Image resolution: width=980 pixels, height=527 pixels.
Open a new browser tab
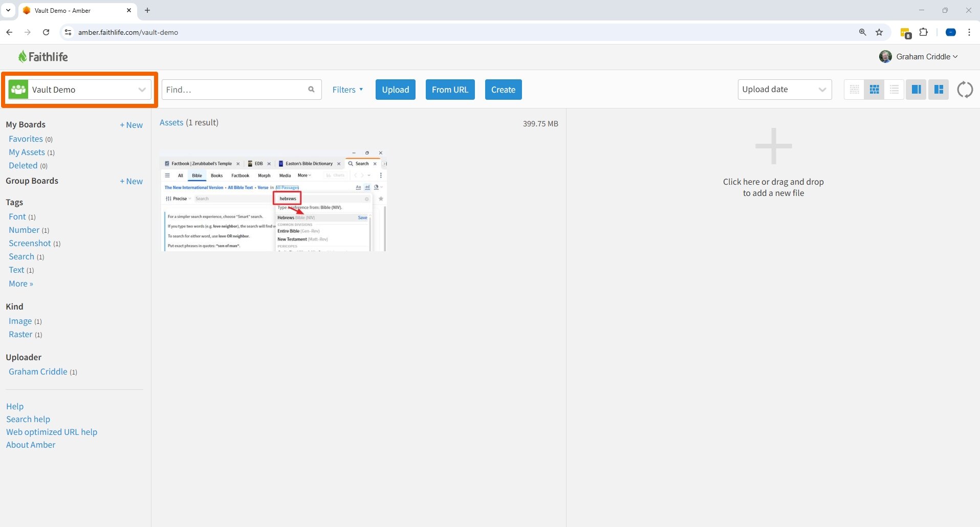click(x=147, y=10)
